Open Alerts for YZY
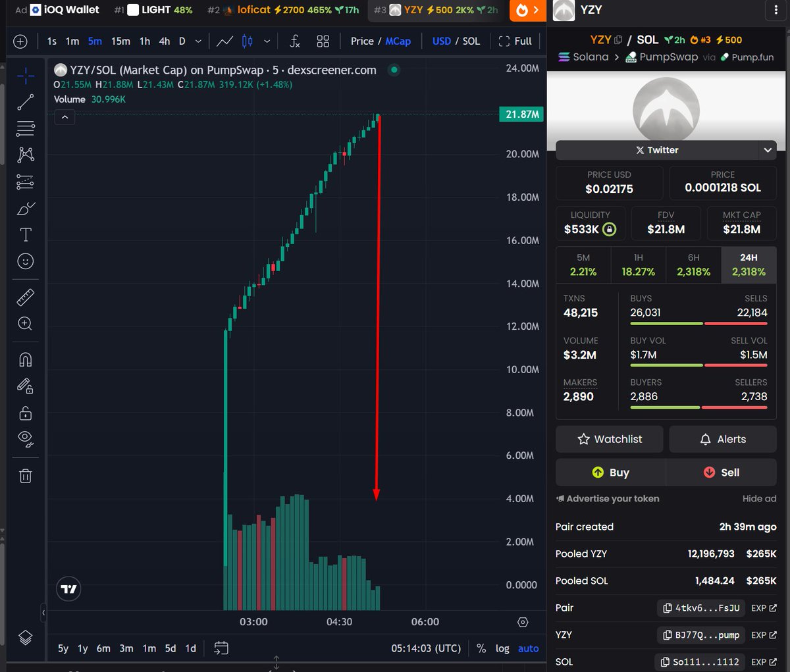 [723, 439]
